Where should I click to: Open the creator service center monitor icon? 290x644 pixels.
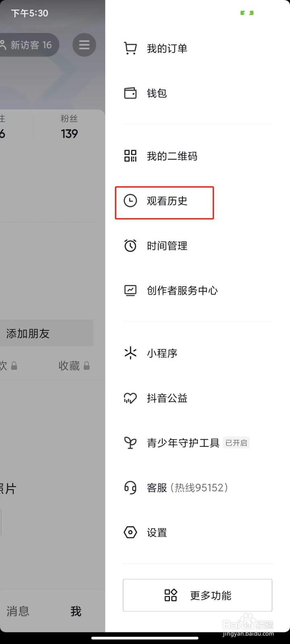[130, 290]
